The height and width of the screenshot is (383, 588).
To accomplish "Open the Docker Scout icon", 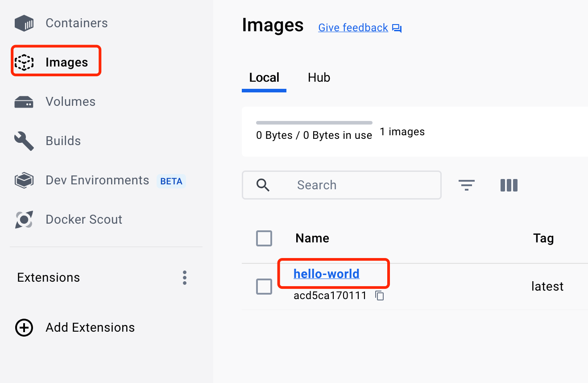I will click(24, 220).
